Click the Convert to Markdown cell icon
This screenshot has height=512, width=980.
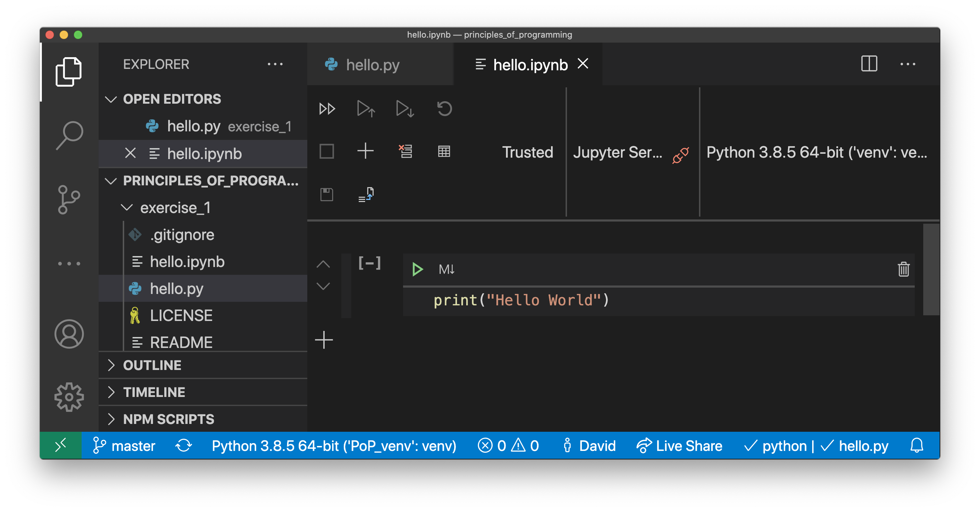(x=448, y=269)
